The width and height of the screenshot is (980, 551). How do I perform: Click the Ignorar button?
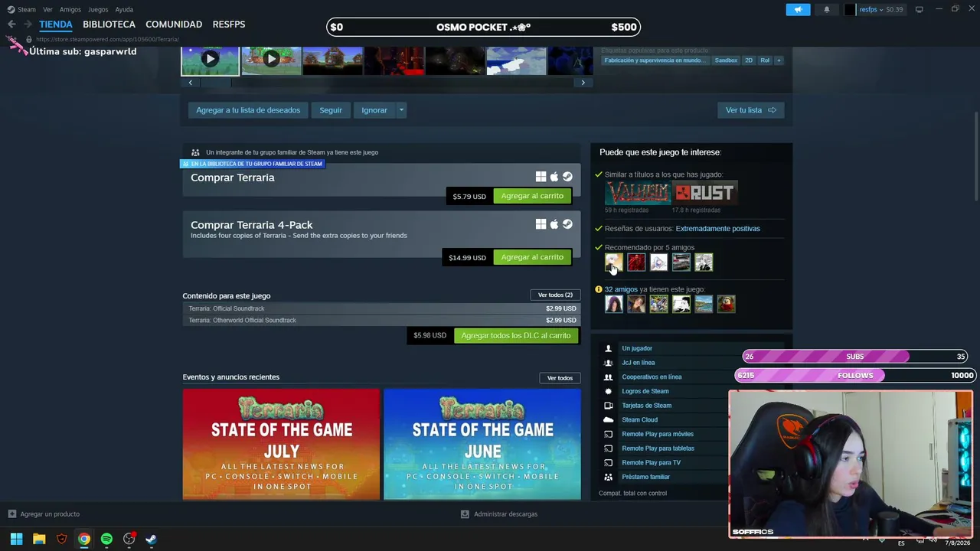coord(374,110)
